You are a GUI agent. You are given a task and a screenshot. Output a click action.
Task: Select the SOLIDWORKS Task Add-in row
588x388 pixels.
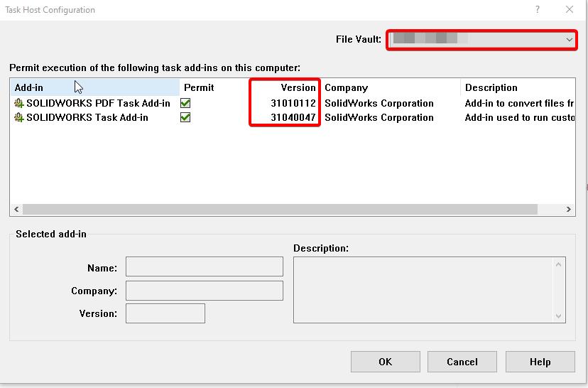coord(293,117)
